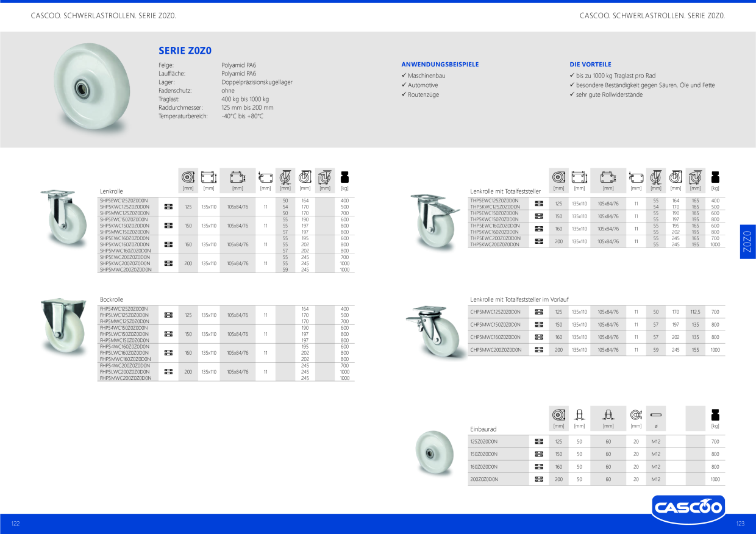
Task: Select the blue Z0Z0 side tab
Action: (748, 242)
